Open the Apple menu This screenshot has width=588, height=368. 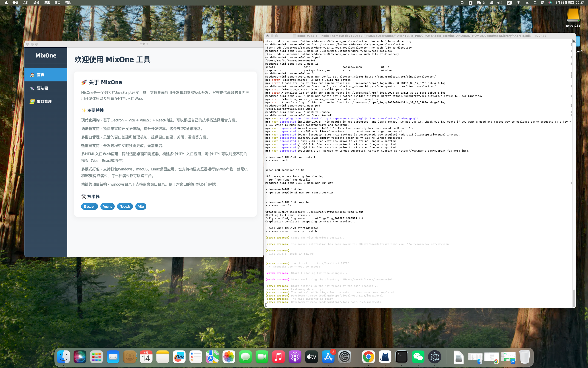[x=6, y=3]
